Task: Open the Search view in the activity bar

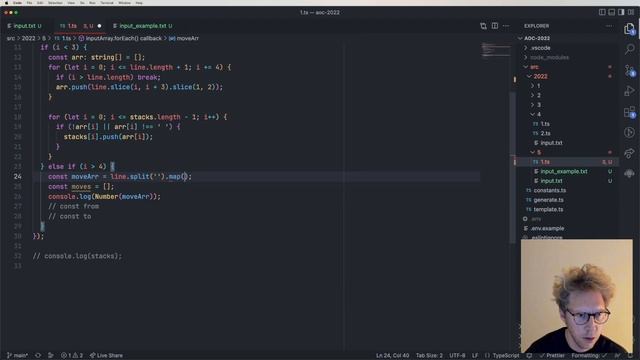Action: 629,49
